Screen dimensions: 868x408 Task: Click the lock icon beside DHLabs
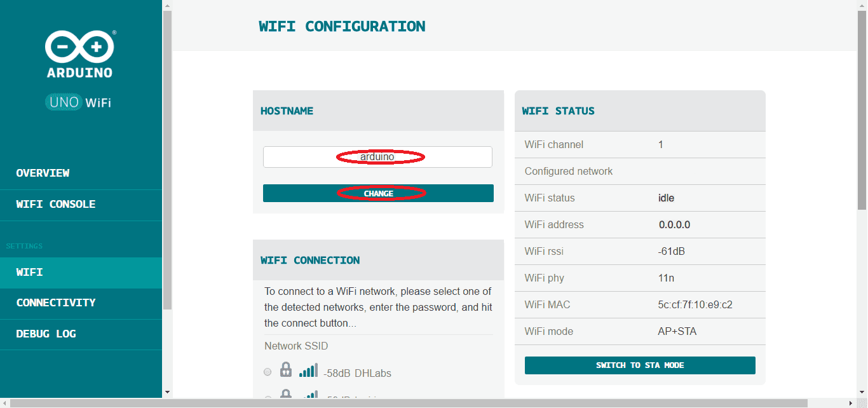tap(286, 371)
